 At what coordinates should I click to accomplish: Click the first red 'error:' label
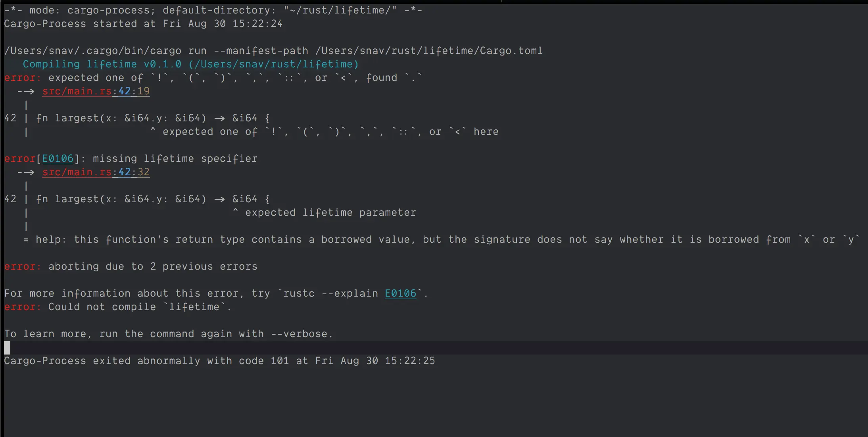pos(23,78)
